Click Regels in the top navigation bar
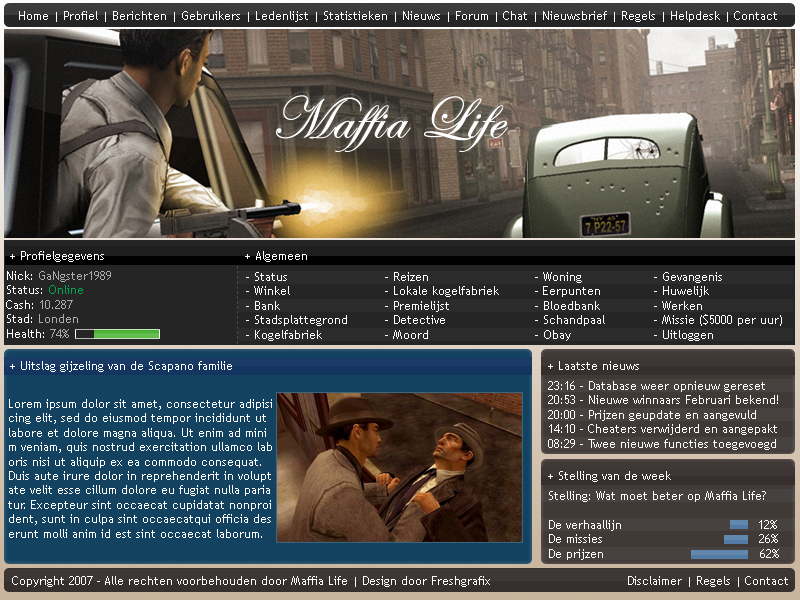 click(638, 16)
